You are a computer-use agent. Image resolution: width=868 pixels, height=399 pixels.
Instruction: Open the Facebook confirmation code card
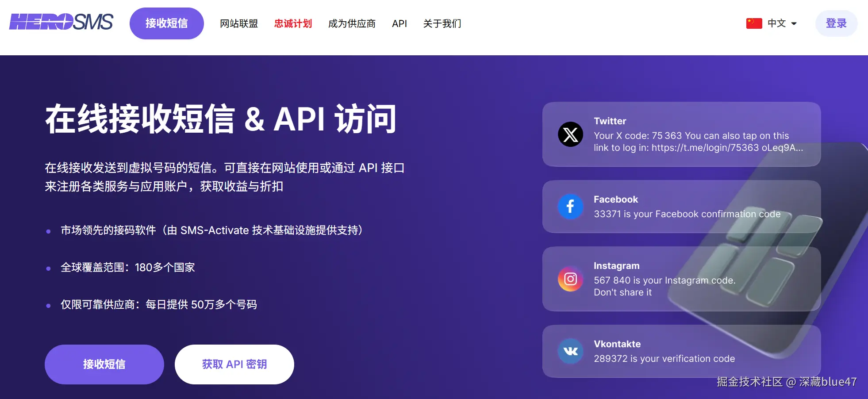[681, 207]
